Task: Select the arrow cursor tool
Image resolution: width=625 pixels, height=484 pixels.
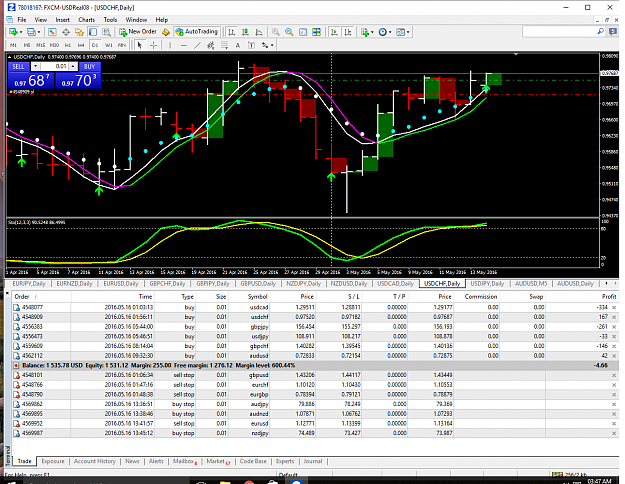Action: (x=140, y=45)
